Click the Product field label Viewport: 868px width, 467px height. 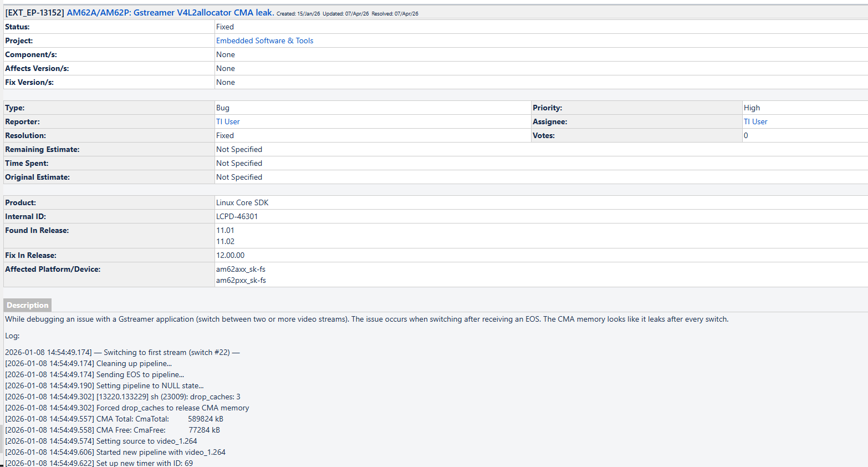(21, 202)
